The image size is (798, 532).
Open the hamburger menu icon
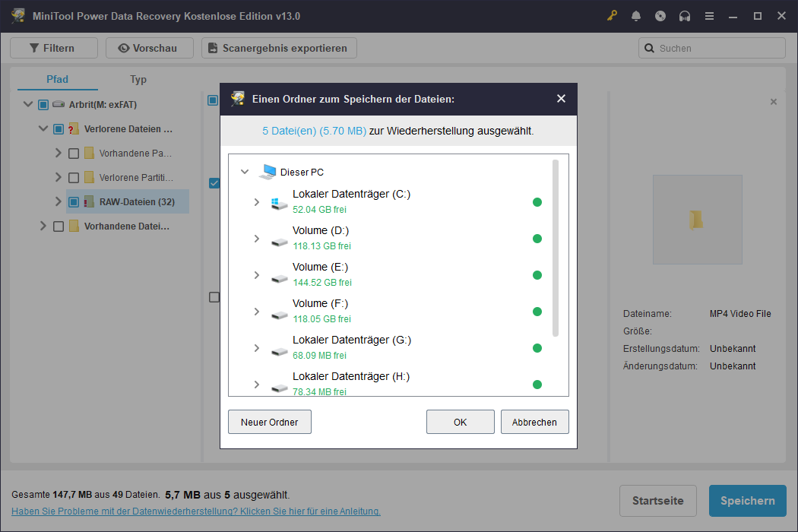709,16
